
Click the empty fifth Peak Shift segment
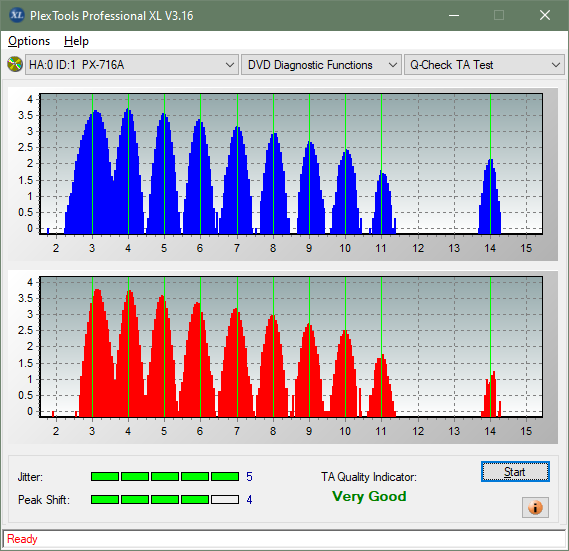(x=225, y=499)
